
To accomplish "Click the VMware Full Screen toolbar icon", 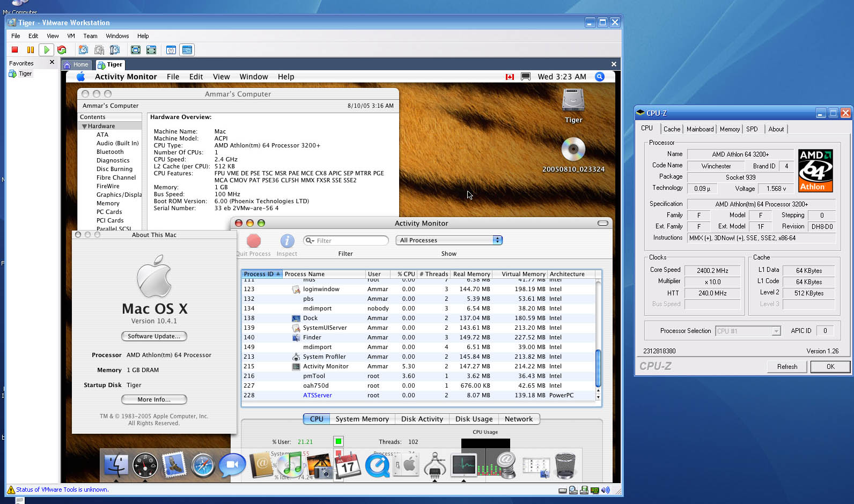I will 136,50.
